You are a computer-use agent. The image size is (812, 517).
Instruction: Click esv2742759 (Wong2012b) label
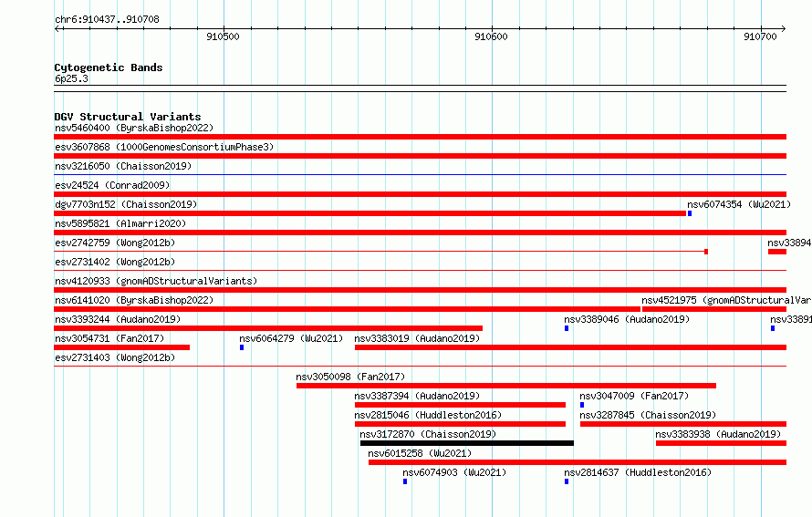coord(115,243)
